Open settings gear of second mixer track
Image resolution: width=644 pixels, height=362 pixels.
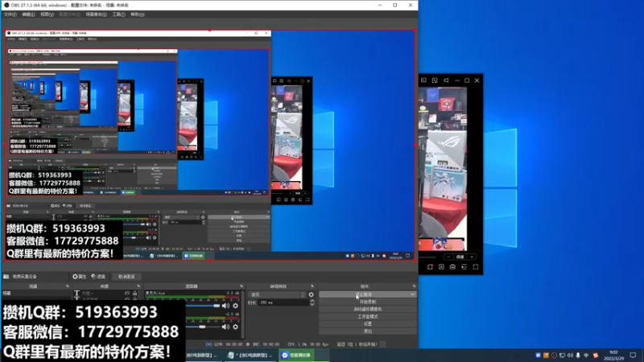pyautogui.click(x=235, y=327)
